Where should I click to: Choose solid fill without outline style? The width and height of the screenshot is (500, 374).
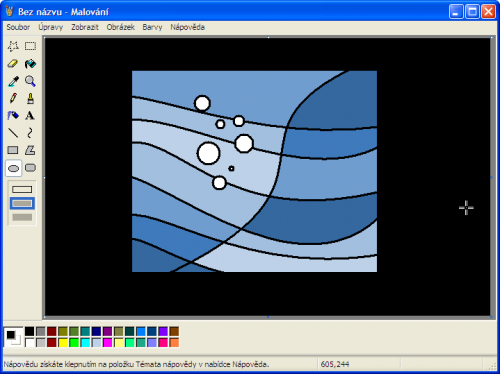coord(22,217)
